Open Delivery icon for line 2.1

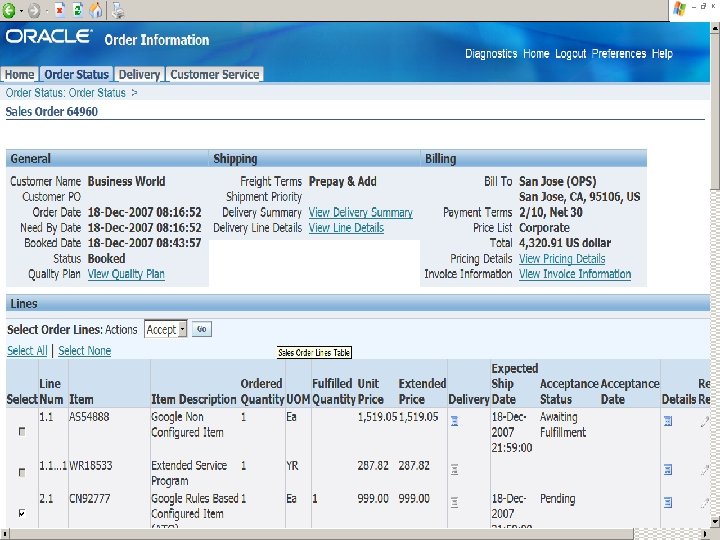[x=455, y=502]
